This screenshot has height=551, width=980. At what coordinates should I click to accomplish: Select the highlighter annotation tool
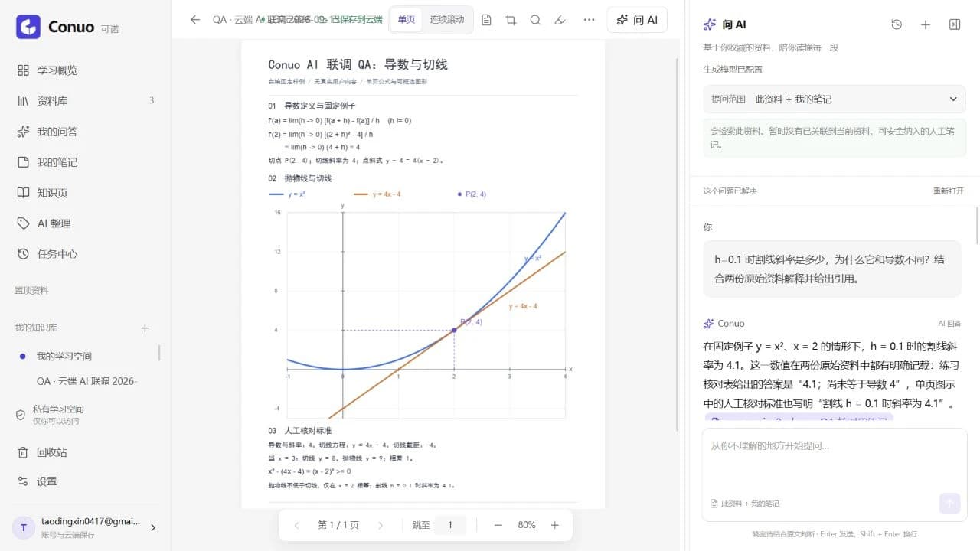tap(560, 20)
